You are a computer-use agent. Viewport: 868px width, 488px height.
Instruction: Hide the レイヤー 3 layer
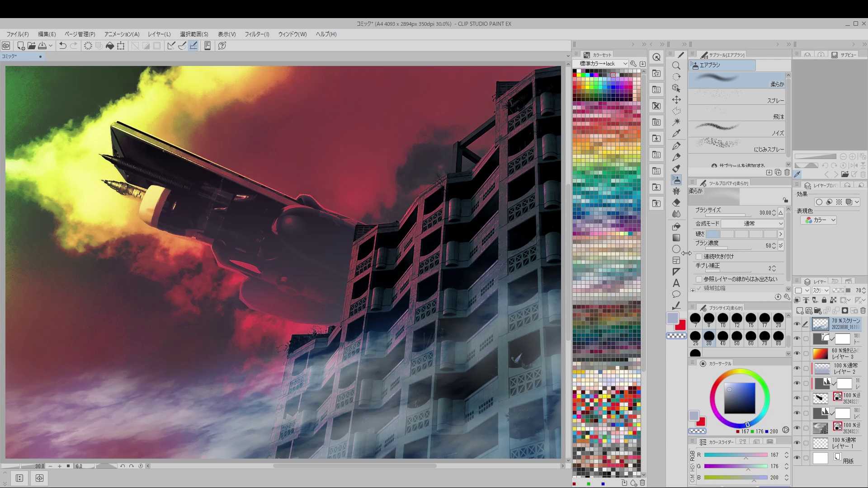point(797,354)
